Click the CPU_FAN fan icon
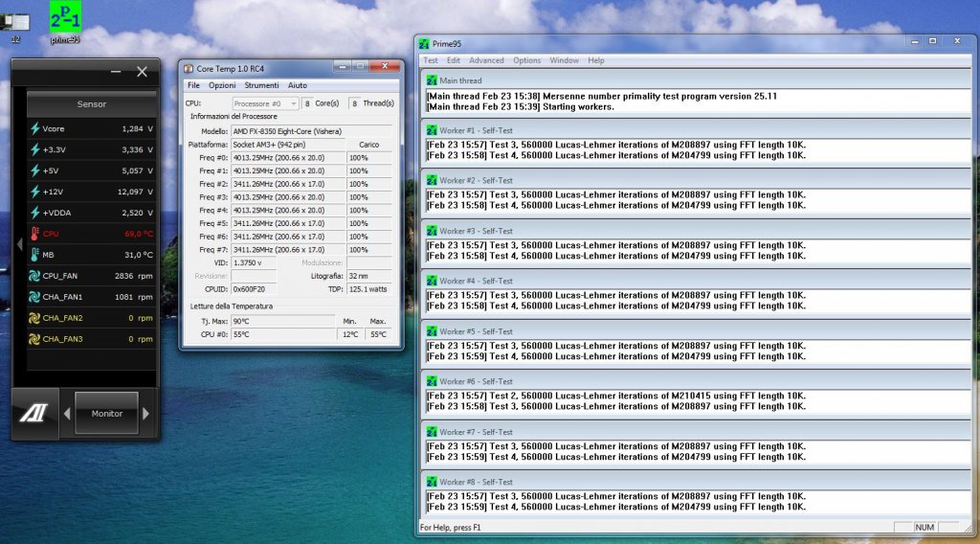 [34, 276]
